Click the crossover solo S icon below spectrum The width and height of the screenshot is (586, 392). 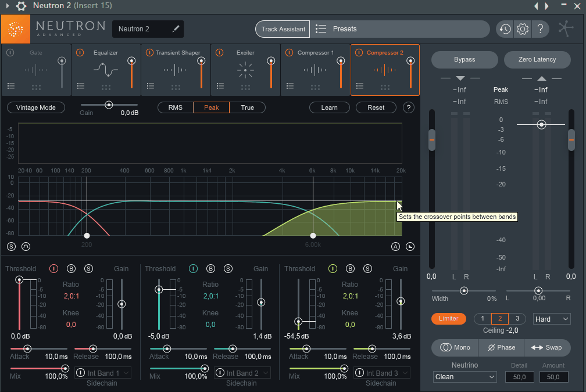pyautogui.click(x=11, y=246)
